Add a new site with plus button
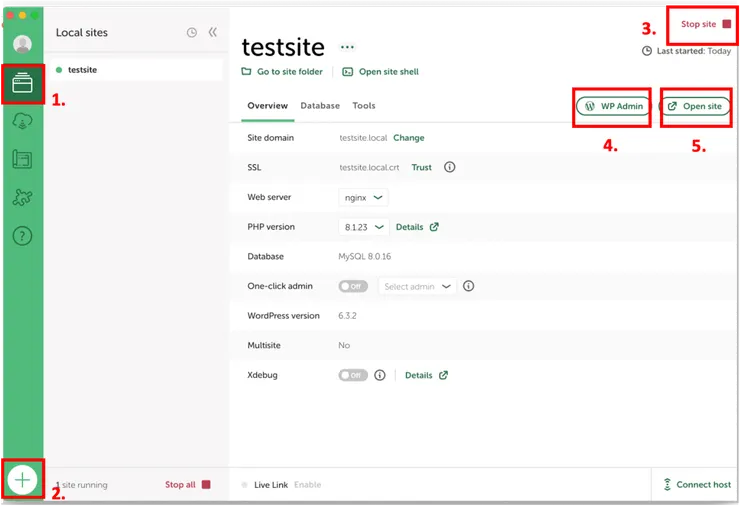This screenshot has height=517, width=740. pos(22,480)
